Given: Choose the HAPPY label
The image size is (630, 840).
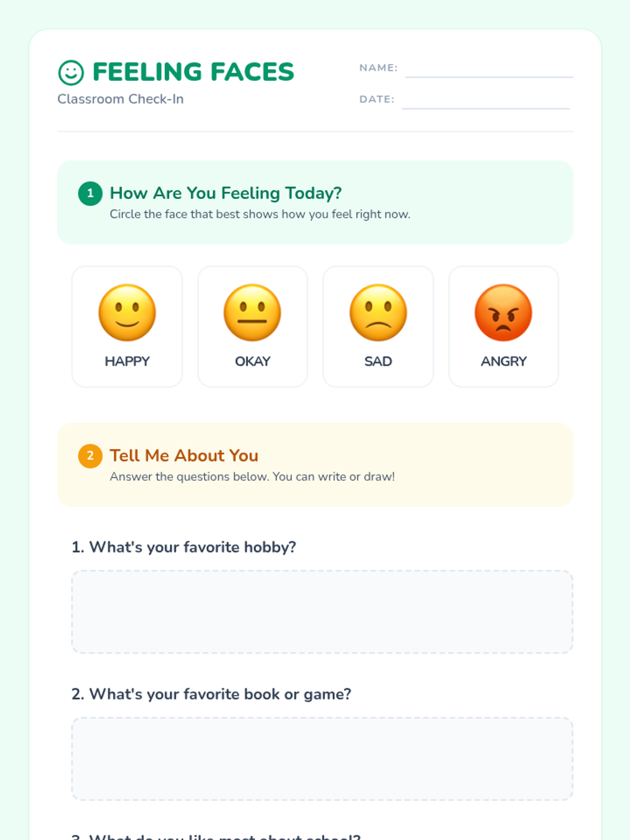Looking at the screenshot, I should pos(127,361).
